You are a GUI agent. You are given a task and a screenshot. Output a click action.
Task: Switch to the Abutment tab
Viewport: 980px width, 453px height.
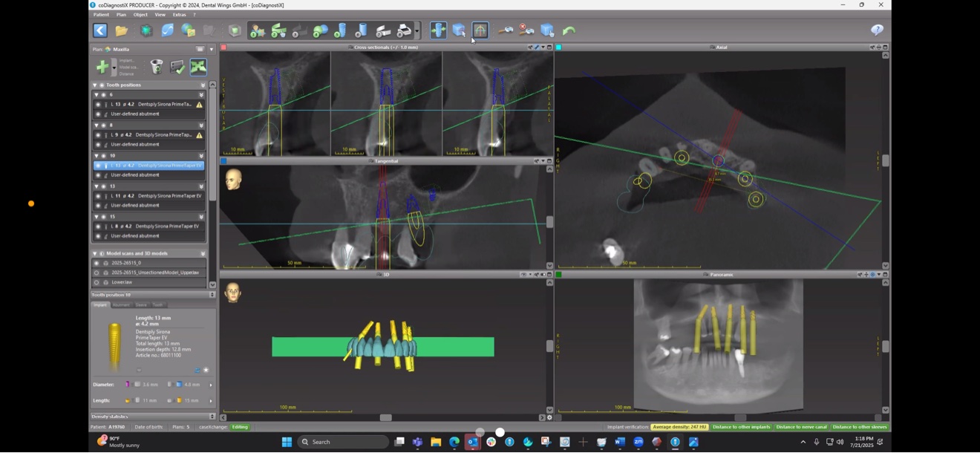pyautogui.click(x=121, y=305)
